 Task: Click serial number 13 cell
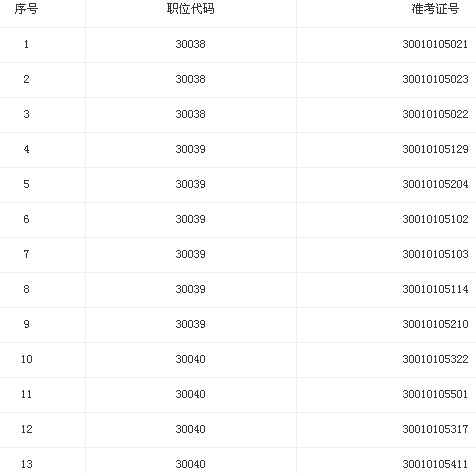pyautogui.click(x=27, y=464)
